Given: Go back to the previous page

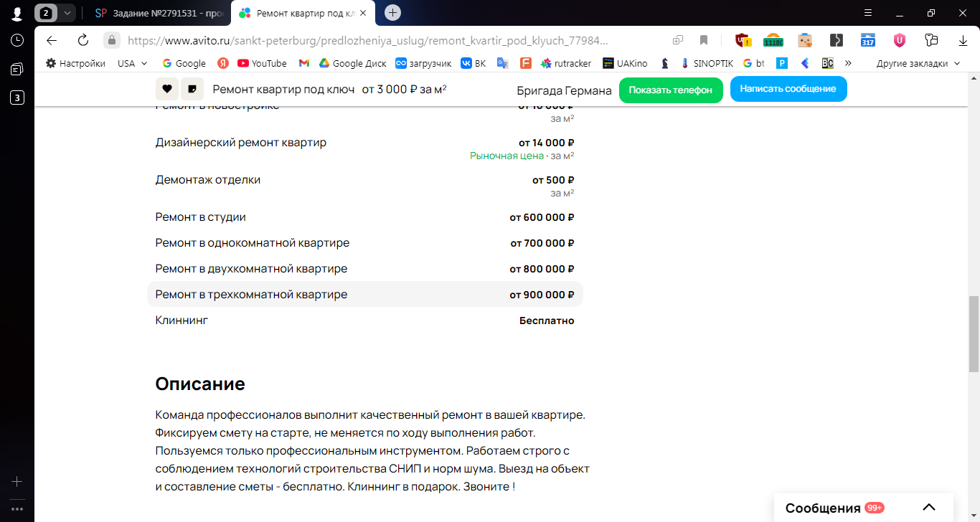Looking at the screenshot, I should (52, 40).
